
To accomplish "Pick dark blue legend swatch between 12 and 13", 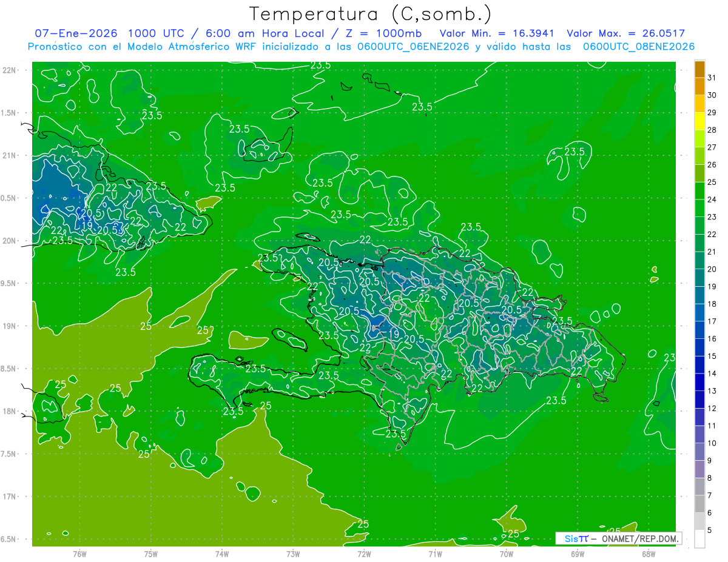I will pyautogui.click(x=699, y=400).
